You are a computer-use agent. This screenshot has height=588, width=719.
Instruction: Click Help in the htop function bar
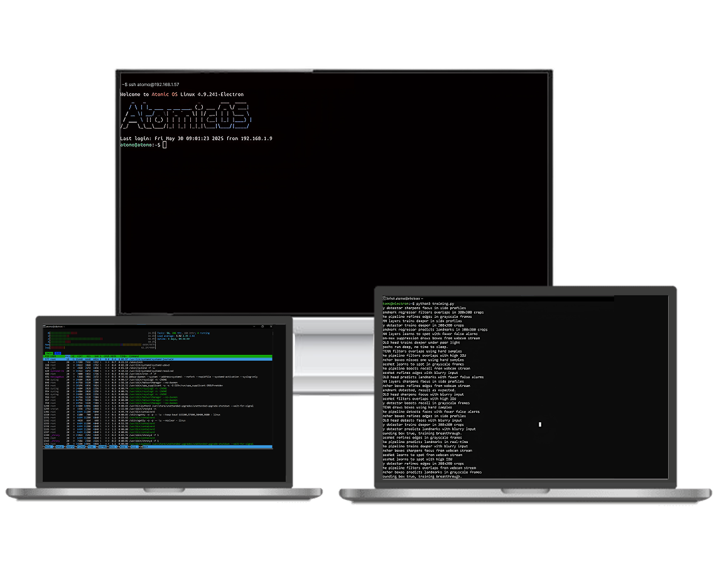click(49, 447)
